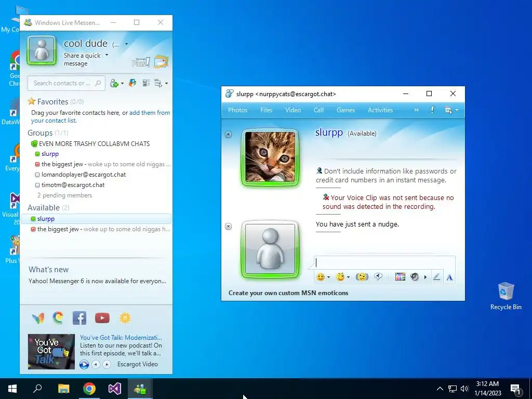
Task: Open the cool dude status dropdown arrow
Action: click(x=126, y=44)
